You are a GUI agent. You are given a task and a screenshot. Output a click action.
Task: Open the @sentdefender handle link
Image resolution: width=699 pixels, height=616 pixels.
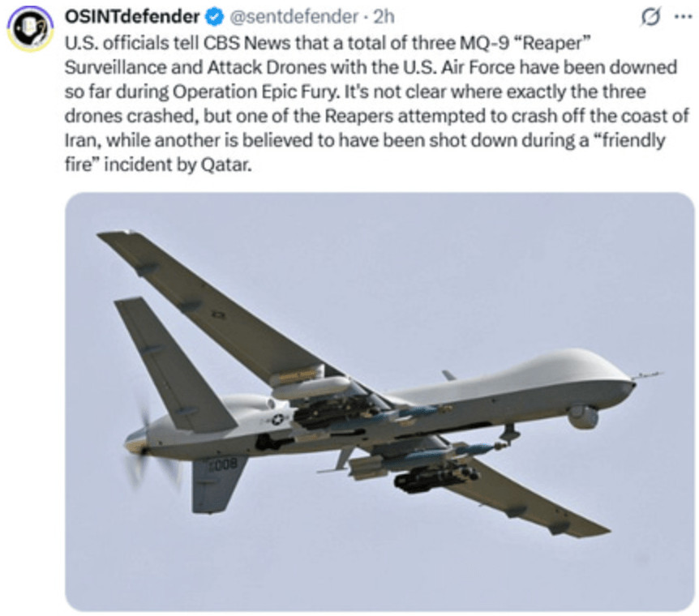[x=294, y=17]
